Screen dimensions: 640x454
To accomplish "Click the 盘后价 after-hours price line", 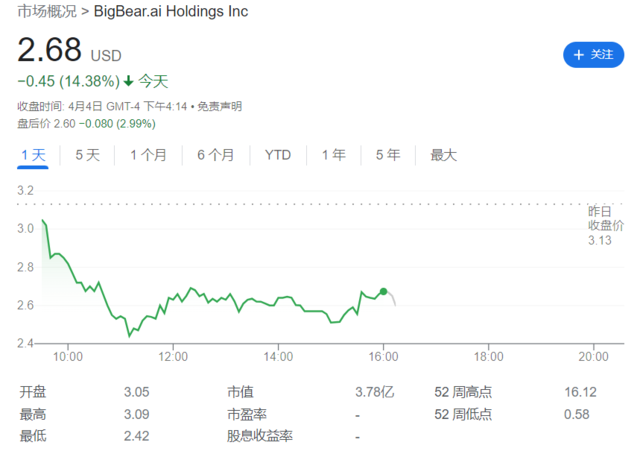I will [88, 122].
